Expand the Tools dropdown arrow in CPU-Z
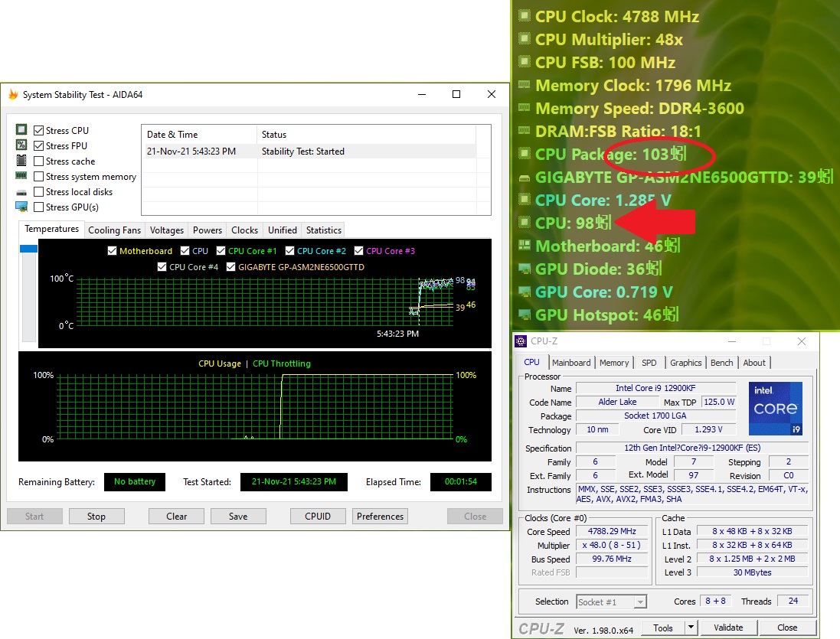Screen dimensions: 840x639 [x=691, y=628]
